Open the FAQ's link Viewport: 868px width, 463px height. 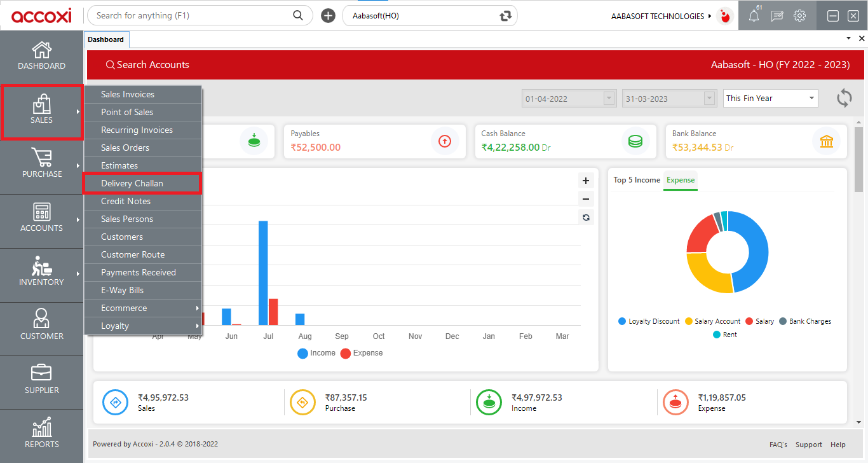[778, 445]
